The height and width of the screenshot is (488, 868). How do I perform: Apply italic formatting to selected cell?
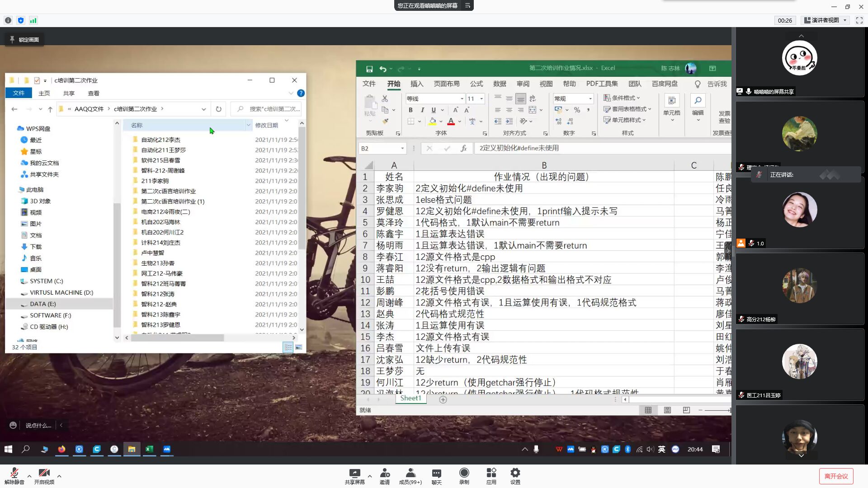point(422,110)
